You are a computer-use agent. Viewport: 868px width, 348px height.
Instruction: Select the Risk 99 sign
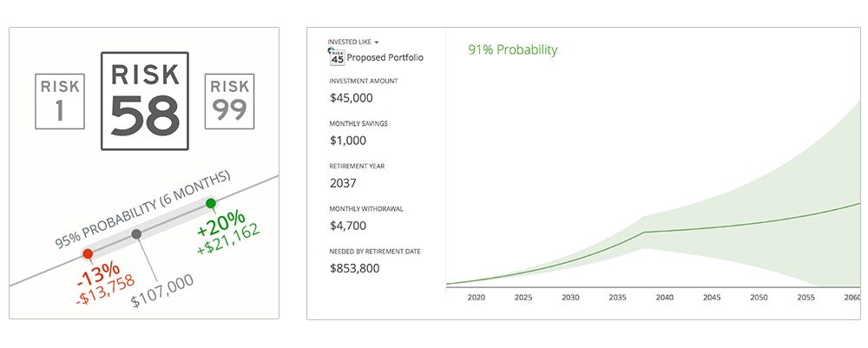coord(228,101)
